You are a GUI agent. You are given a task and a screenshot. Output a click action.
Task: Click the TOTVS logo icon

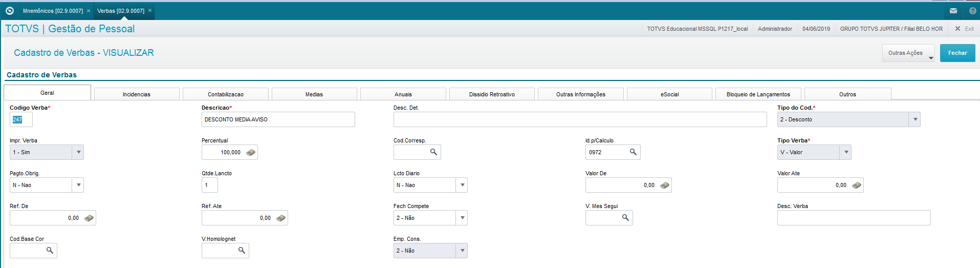coord(9,10)
